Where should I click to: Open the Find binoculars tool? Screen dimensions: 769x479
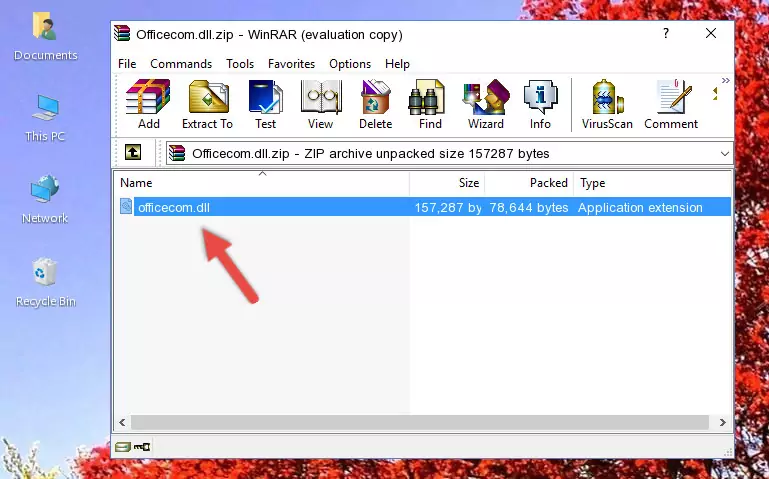point(430,104)
